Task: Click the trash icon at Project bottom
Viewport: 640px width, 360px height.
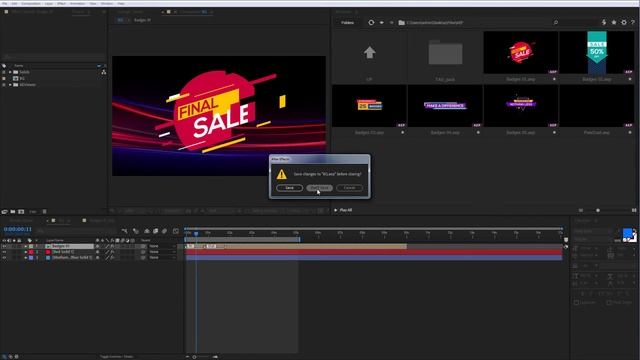Action: pyautogui.click(x=44, y=211)
